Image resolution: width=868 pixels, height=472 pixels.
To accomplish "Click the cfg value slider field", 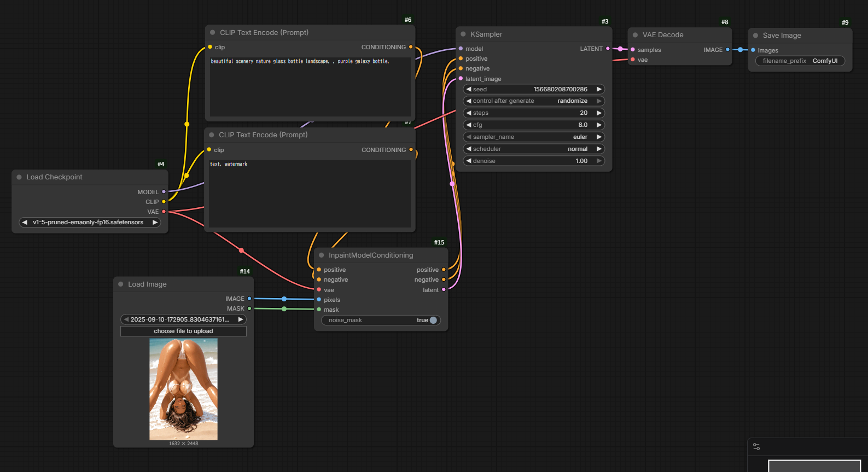I will [533, 125].
